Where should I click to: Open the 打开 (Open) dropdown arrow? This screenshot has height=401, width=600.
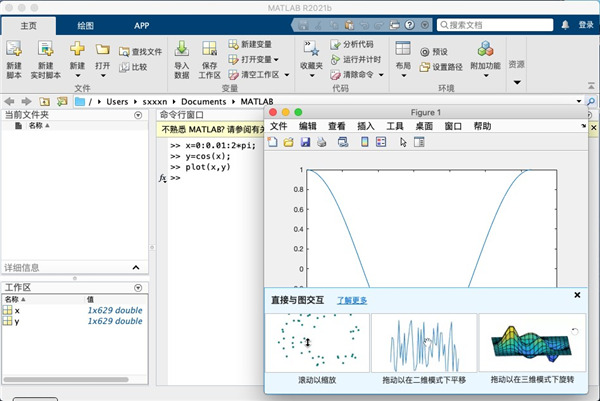coord(103,75)
